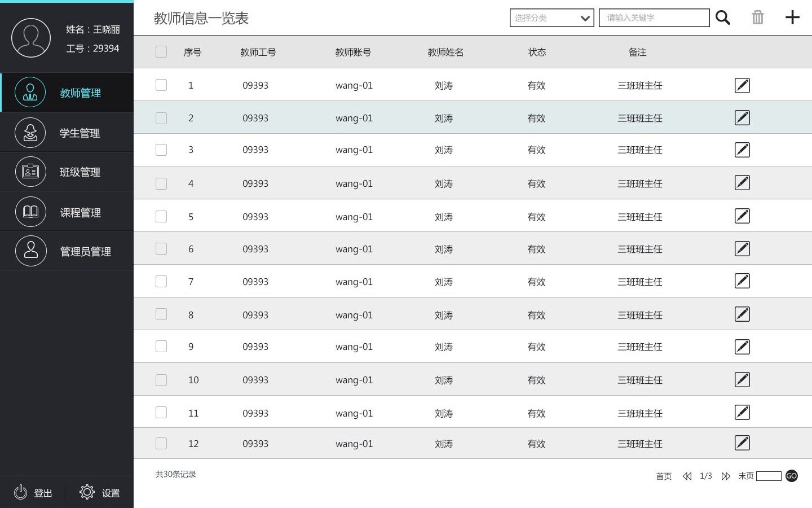Viewport: 812px width, 508px height.
Task: Jump to 首页 first page
Action: pos(664,476)
